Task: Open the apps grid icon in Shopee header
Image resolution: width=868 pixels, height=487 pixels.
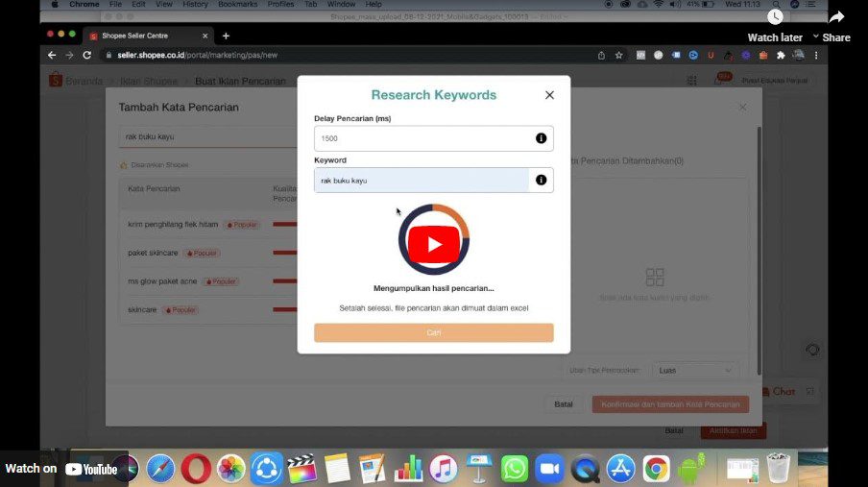Action: (692, 81)
